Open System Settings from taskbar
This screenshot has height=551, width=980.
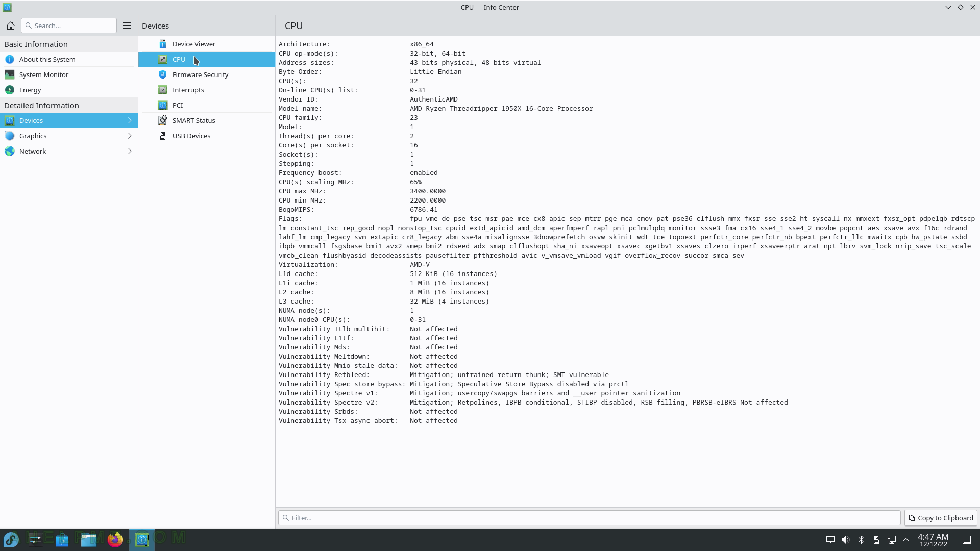36,539
